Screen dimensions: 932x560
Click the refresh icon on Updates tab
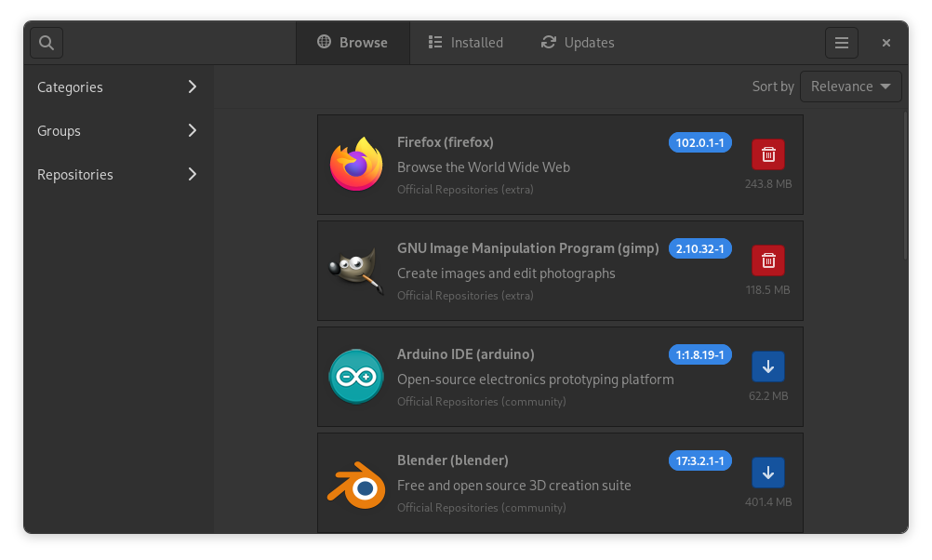click(549, 42)
